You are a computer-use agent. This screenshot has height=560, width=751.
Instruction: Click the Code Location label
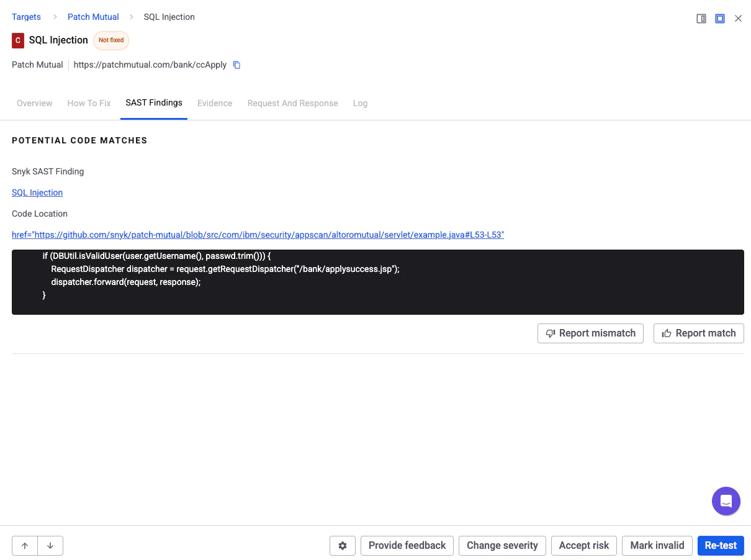coord(40,214)
